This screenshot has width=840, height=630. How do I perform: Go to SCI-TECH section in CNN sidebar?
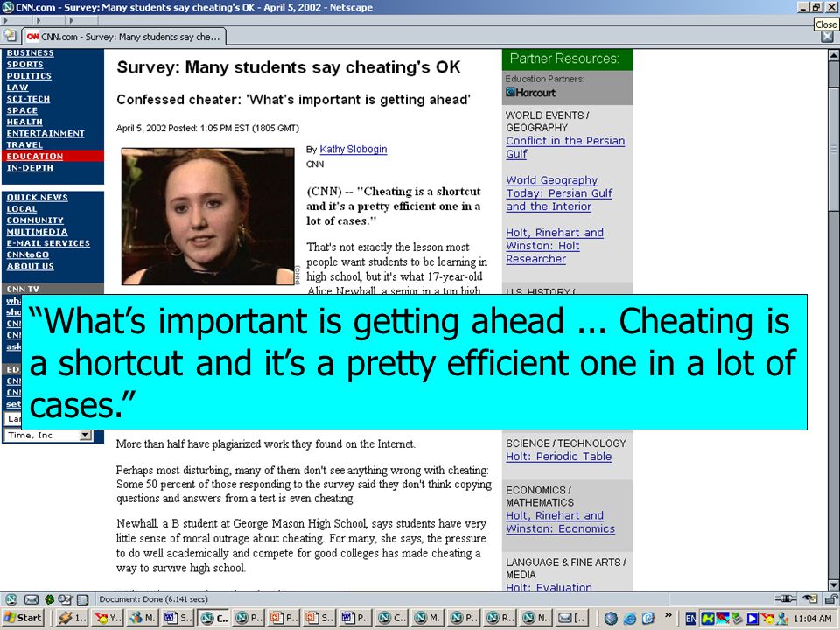[x=28, y=99]
